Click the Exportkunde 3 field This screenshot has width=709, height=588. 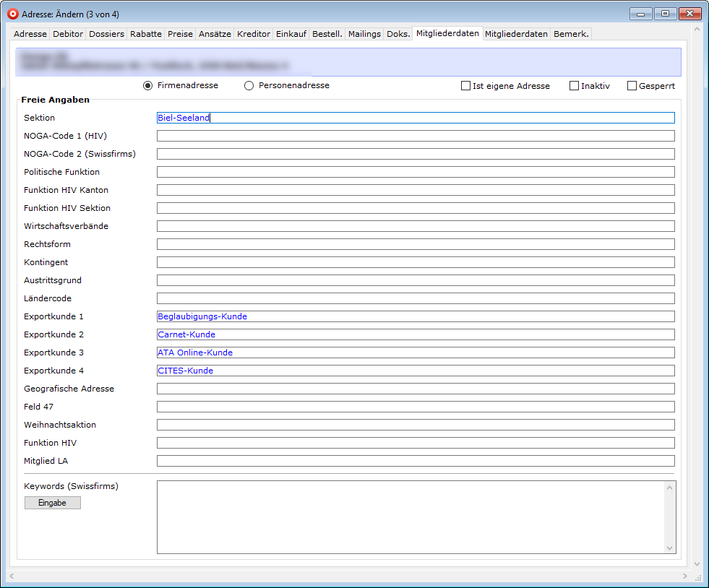tap(415, 353)
